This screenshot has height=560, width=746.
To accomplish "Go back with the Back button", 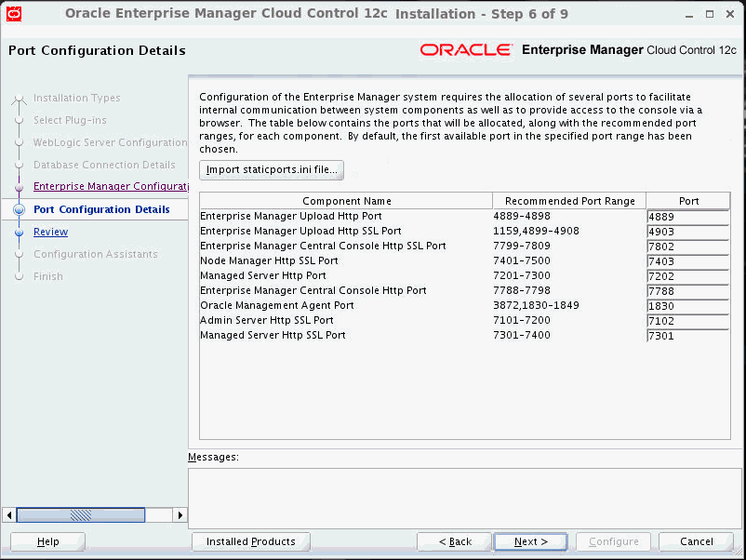I will pos(454,541).
